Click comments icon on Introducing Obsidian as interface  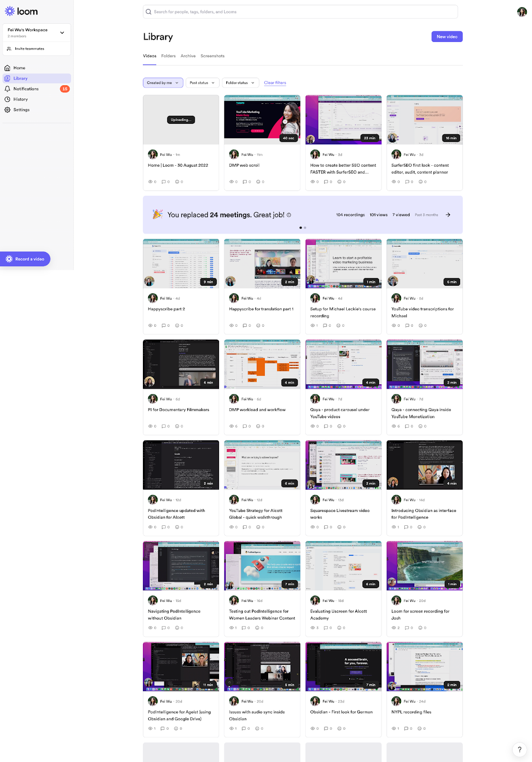406,527
